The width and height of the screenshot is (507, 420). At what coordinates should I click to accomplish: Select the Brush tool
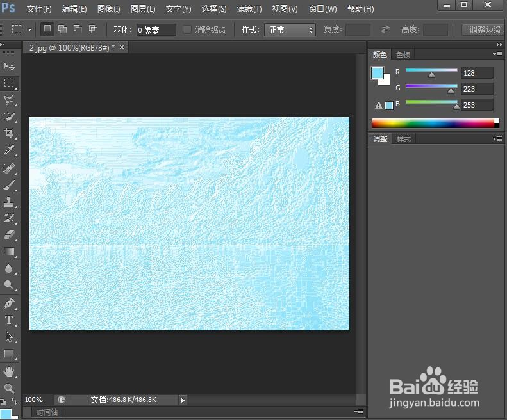coord(9,185)
